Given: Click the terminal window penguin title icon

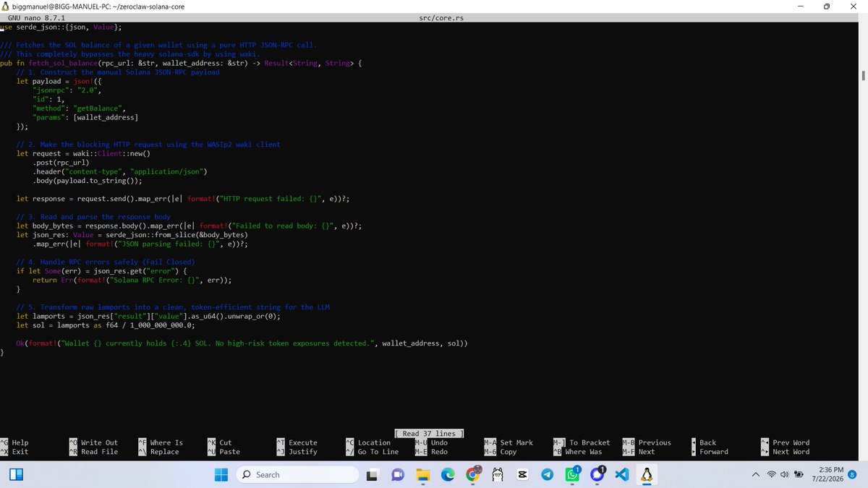Looking at the screenshot, I should click(x=6, y=6).
